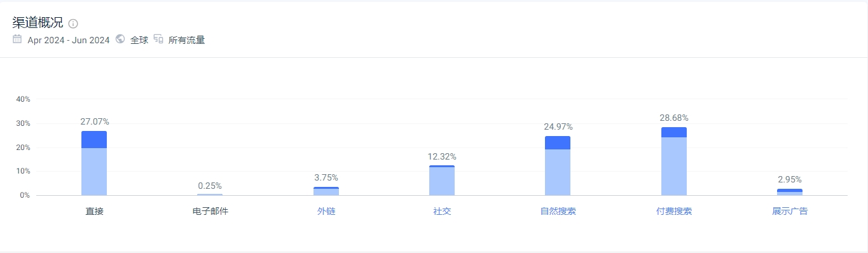Open the 所有流量 traffic filter

(x=186, y=40)
